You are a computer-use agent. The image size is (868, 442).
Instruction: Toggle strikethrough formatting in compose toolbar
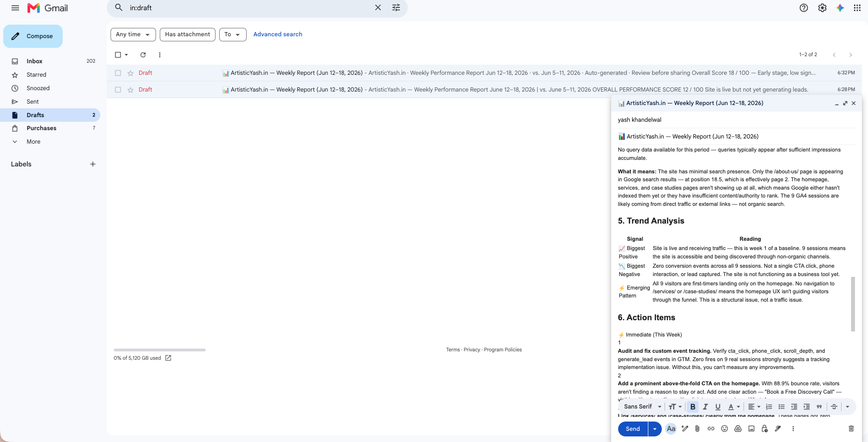pyautogui.click(x=834, y=407)
